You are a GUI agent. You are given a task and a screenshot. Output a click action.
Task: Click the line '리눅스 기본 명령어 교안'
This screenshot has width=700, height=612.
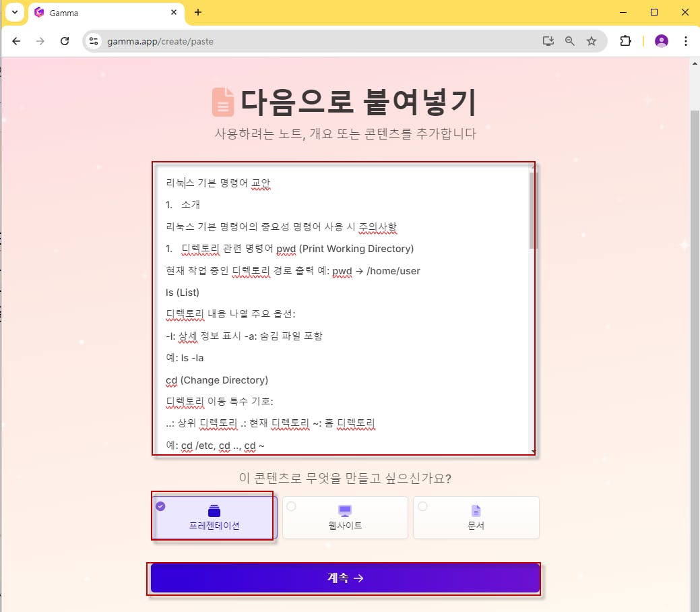point(218,183)
